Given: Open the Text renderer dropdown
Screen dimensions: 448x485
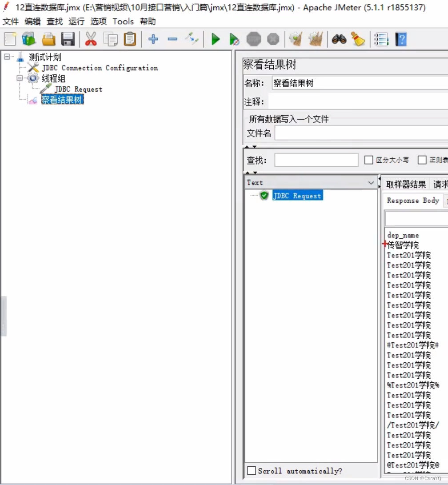Looking at the screenshot, I should click(x=310, y=183).
